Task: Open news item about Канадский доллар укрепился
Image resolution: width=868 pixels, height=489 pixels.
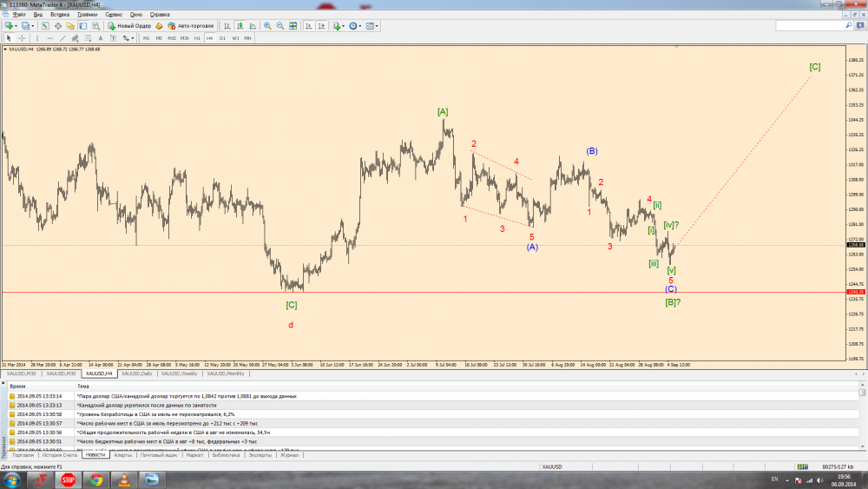Action: [x=147, y=406]
